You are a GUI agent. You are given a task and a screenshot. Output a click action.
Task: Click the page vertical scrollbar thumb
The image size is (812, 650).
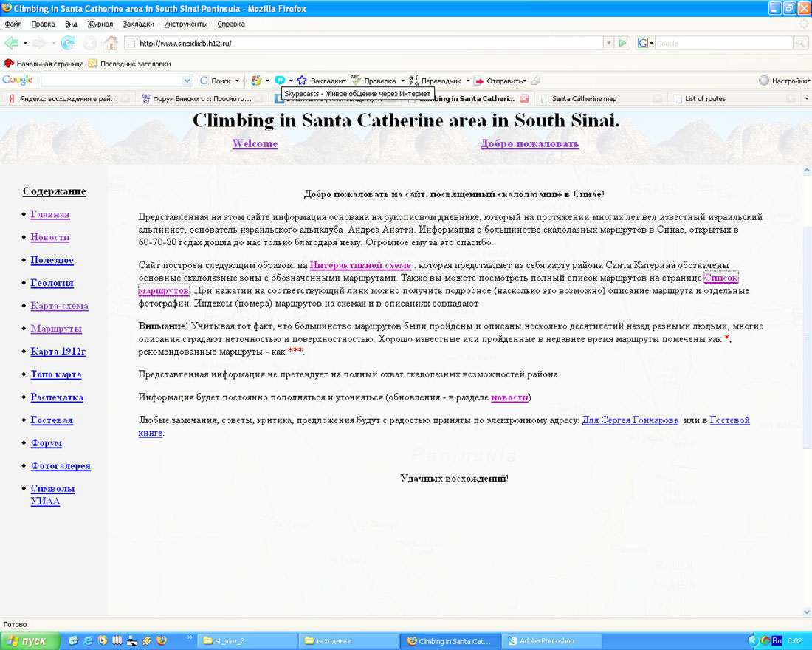click(x=806, y=338)
